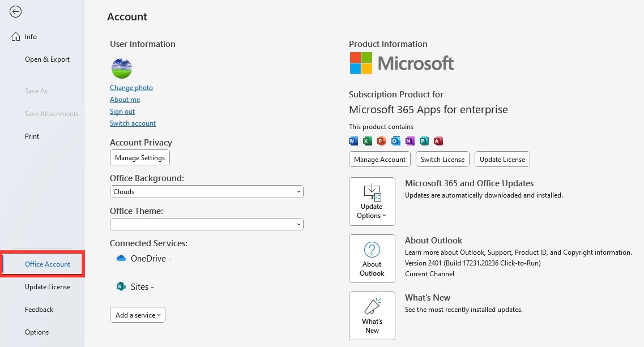Click the Account page heading
644x347 pixels.
pos(127,17)
